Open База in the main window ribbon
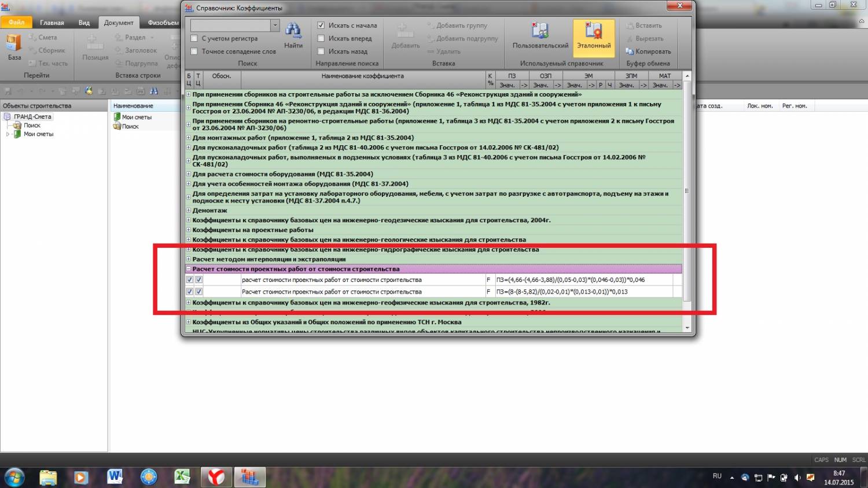This screenshot has height=488, width=868. coord(14,47)
